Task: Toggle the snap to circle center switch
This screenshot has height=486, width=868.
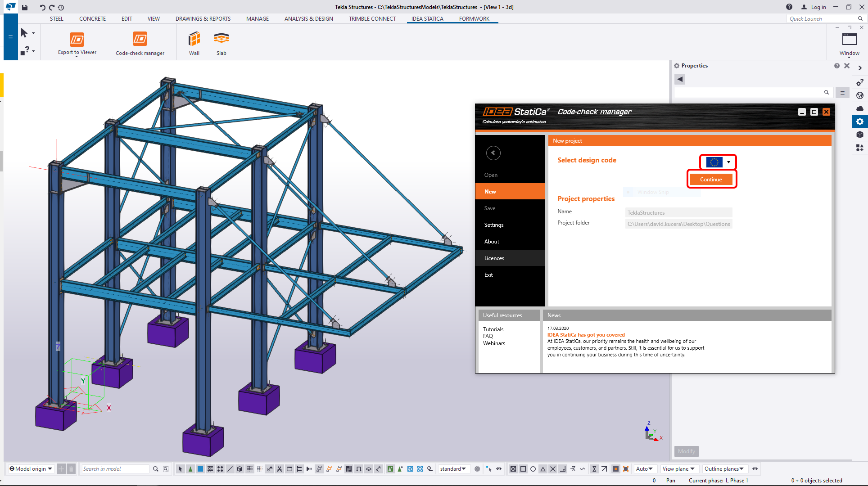Action: coord(533,469)
